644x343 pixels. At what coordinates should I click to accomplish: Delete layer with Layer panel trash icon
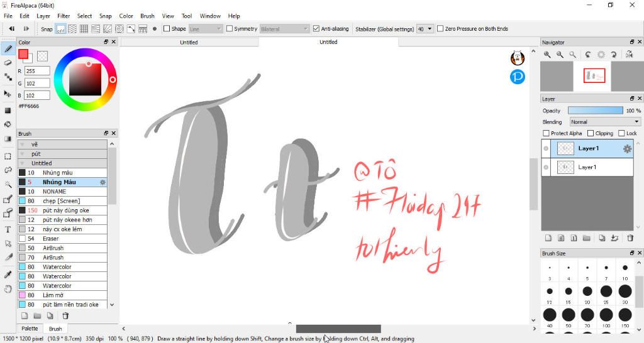[630, 238]
